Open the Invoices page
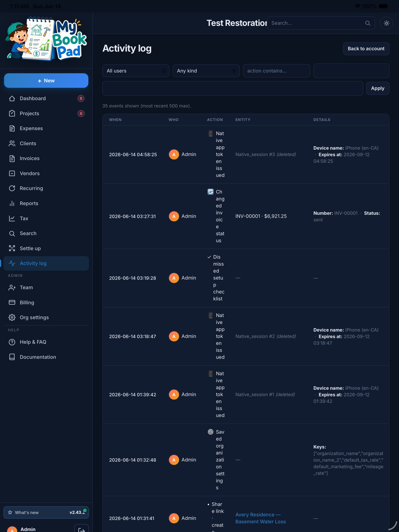Viewport: 399px width, 532px height. (x=46, y=158)
